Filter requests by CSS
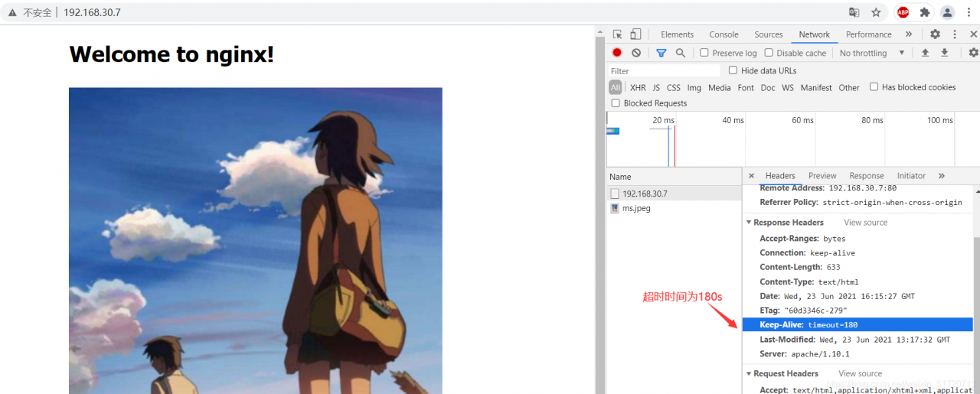Image resolution: width=980 pixels, height=394 pixels. click(673, 88)
